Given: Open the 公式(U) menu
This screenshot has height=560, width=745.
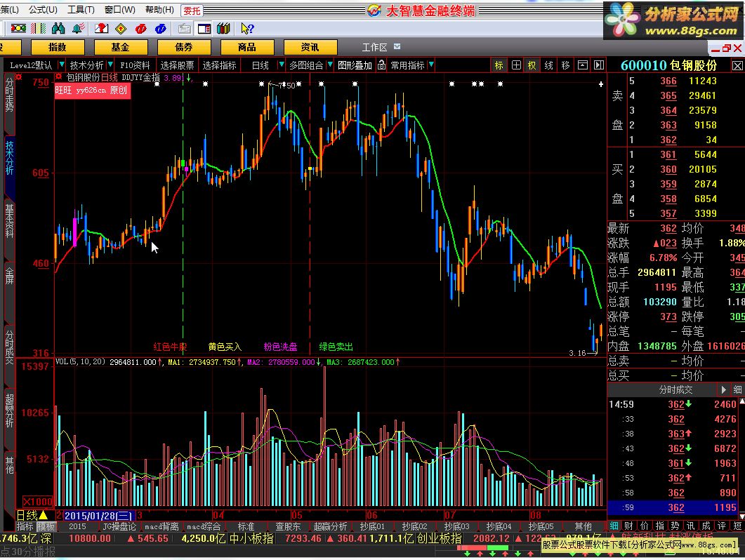Looking at the screenshot, I should pyautogui.click(x=43, y=10).
